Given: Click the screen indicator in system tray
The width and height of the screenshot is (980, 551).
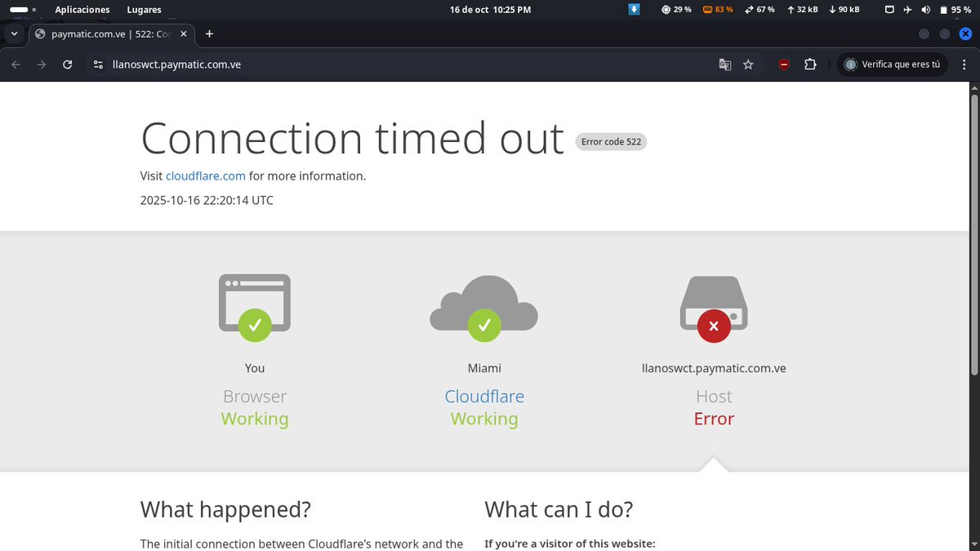Looking at the screenshot, I should point(889,10).
